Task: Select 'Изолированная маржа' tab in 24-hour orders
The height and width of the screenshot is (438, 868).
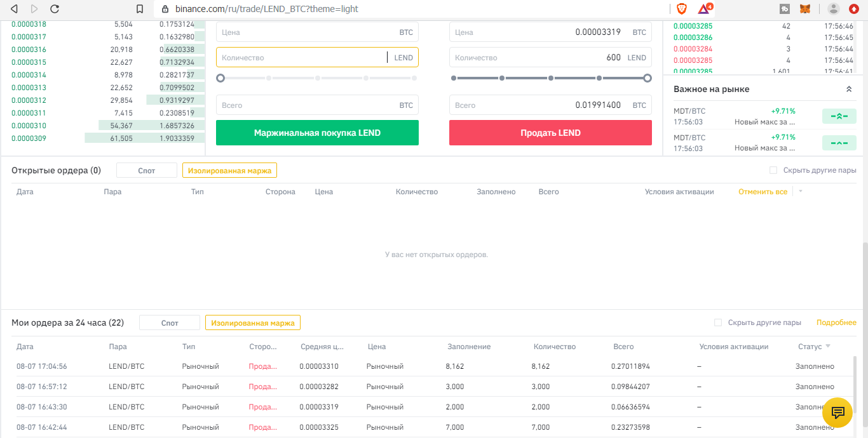Action: pos(253,322)
